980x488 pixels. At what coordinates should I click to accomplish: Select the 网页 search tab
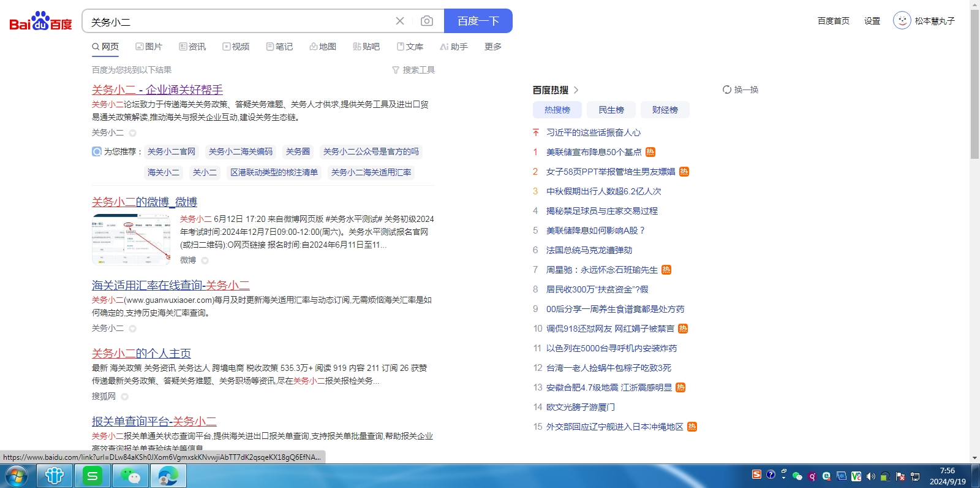[105, 47]
